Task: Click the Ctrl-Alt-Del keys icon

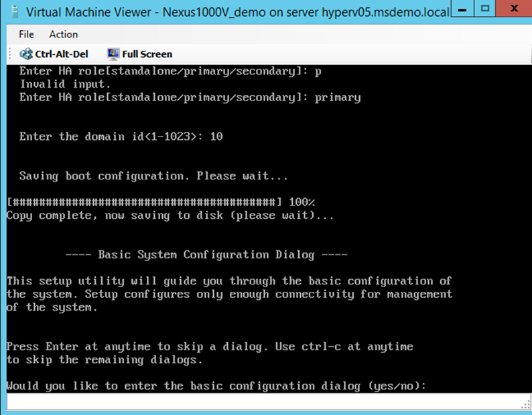Action: click(25, 54)
